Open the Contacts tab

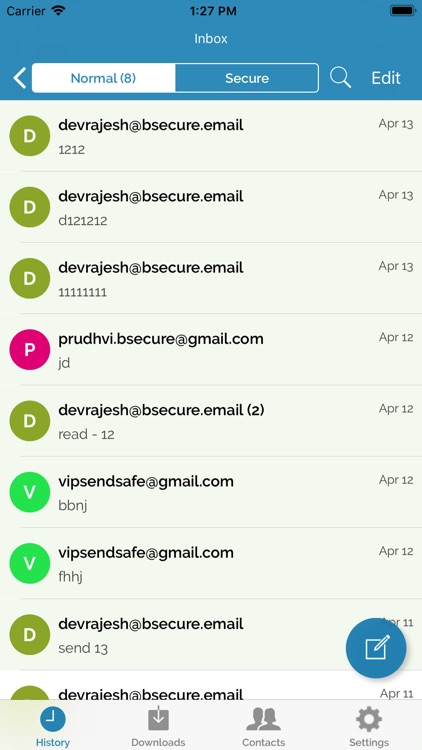tap(264, 727)
